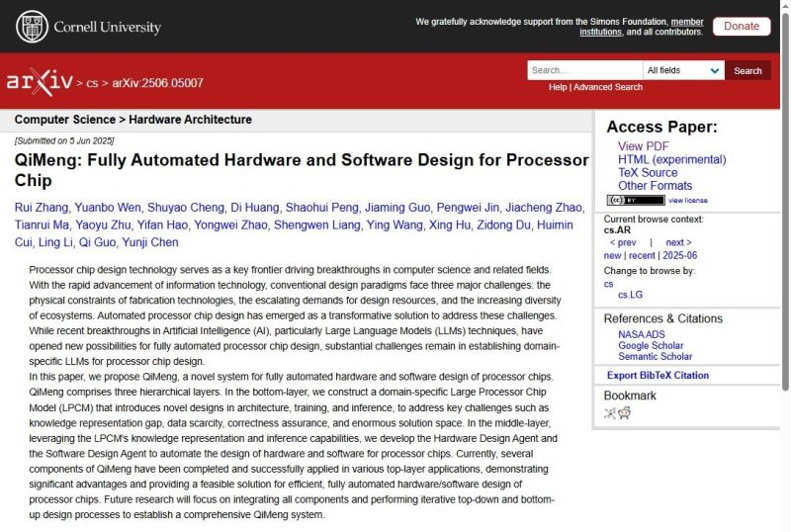Open View PDF link
Image resolution: width=791 pixels, height=532 pixels.
pos(643,146)
